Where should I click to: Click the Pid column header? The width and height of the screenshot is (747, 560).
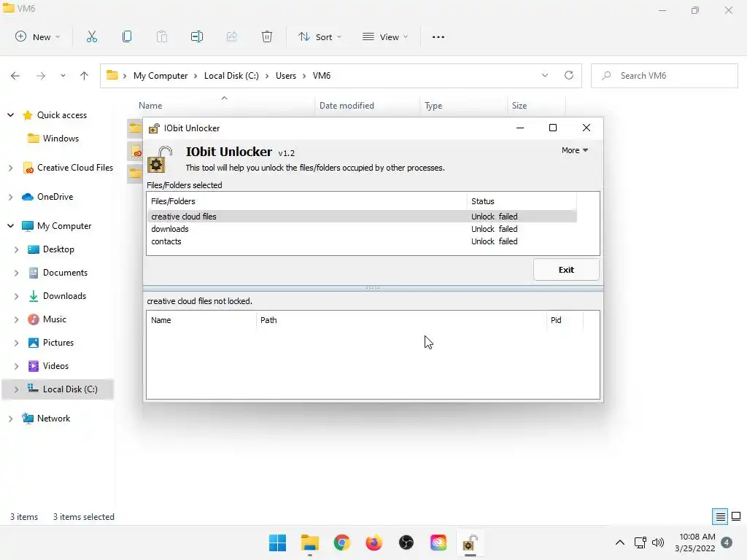[x=565, y=320]
